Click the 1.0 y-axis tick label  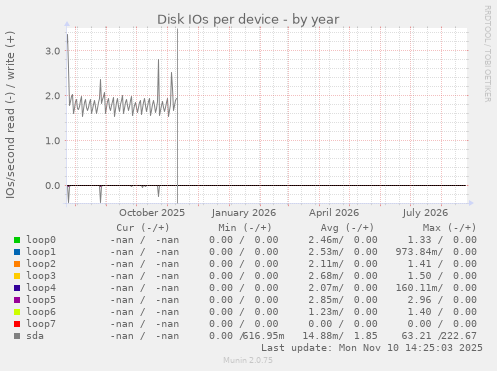pos(53,141)
